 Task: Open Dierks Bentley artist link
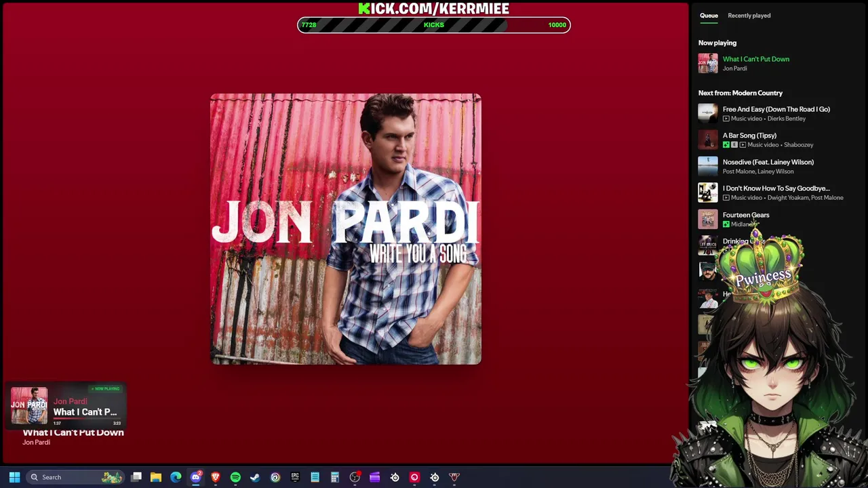[x=787, y=119]
